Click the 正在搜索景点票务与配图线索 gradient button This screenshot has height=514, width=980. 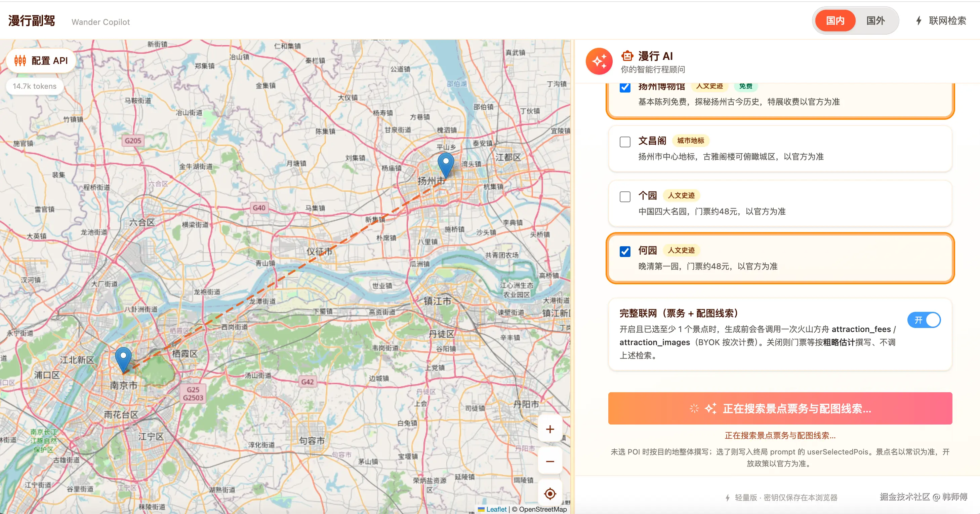(780, 408)
